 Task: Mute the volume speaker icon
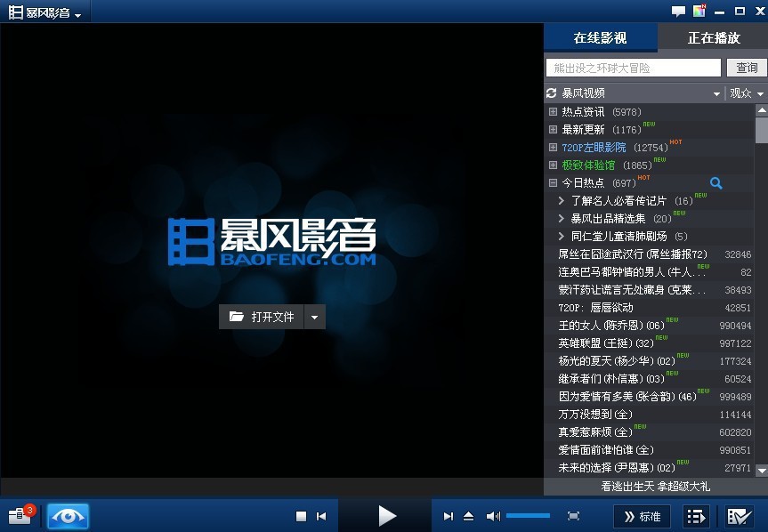[x=493, y=516]
